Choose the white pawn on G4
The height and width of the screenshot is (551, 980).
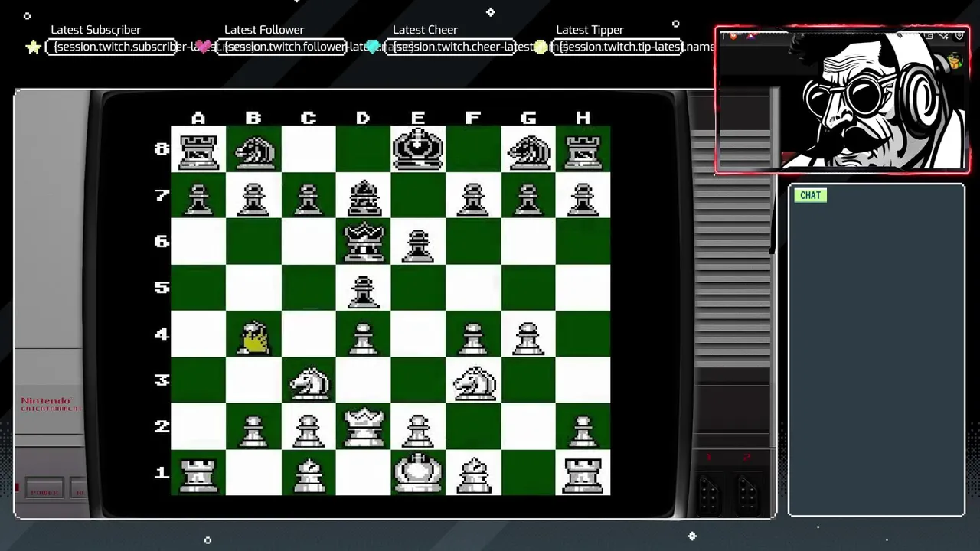pos(528,337)
